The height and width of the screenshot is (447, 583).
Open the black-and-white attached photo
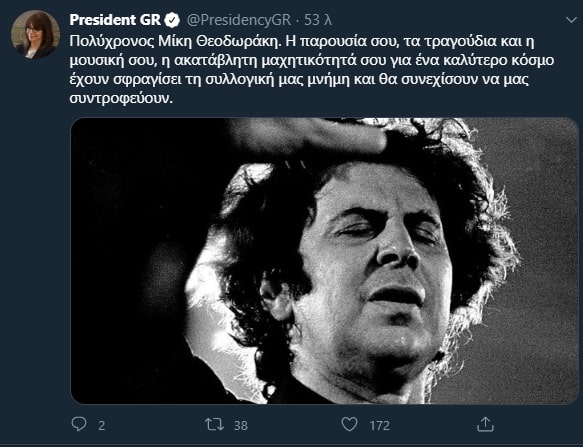click(325, 261)
